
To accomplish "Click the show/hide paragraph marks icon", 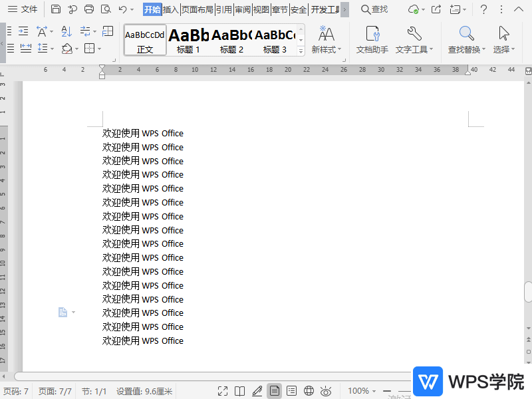I will [85, 31].
